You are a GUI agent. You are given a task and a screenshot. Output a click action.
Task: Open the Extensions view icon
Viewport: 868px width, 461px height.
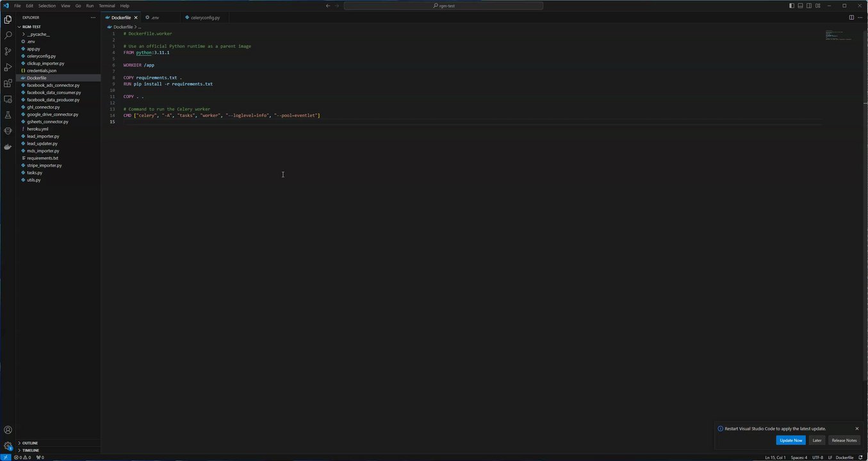pos(8,83)
